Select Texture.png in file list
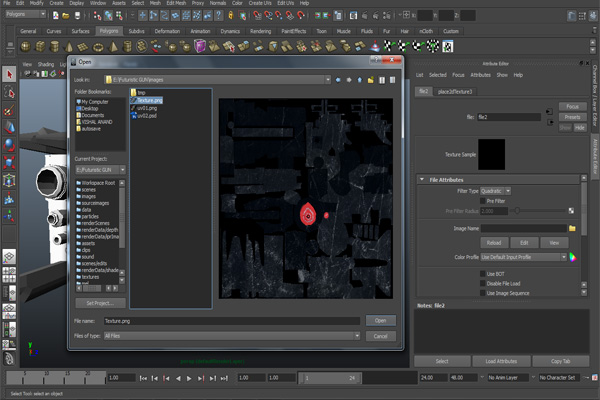600x400 pixels. tap(147, 100)
